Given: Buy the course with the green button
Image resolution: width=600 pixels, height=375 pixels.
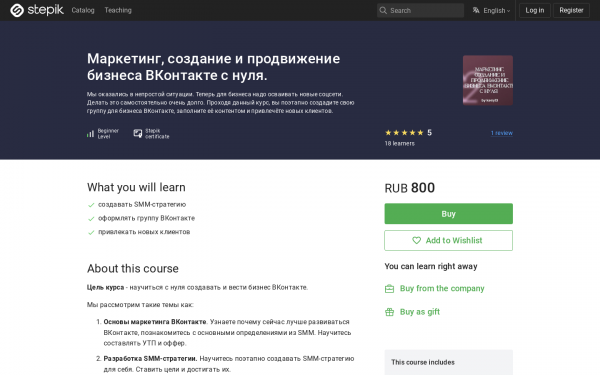Looking at the screenshot, I should (448, 214).
